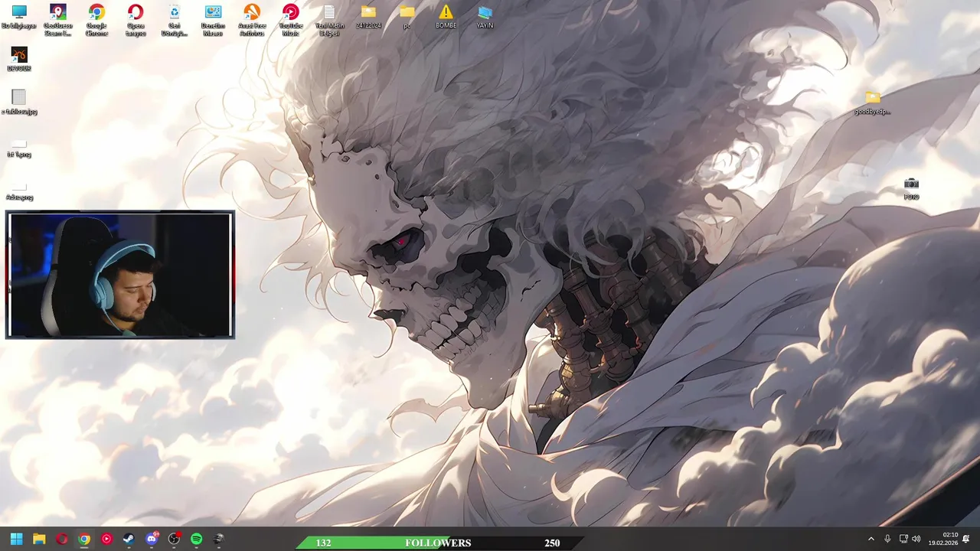The height and width of the screenshot is (551, 980).
Task: Select the DEVOUR game shortcut
Action: pyautogui.click(x=19, y=60)
